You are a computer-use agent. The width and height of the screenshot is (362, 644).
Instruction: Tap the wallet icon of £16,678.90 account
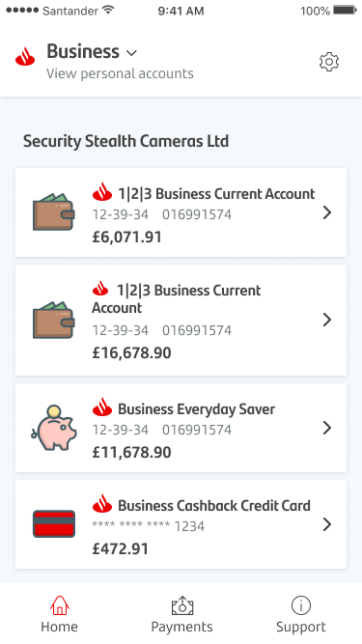pyautogui.click(x=54, y=320)
